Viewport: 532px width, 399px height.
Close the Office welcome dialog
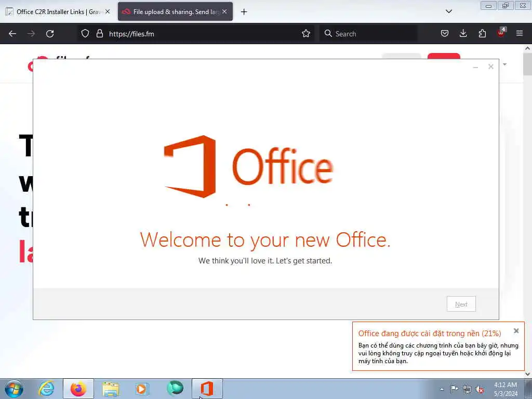(491, 67)
